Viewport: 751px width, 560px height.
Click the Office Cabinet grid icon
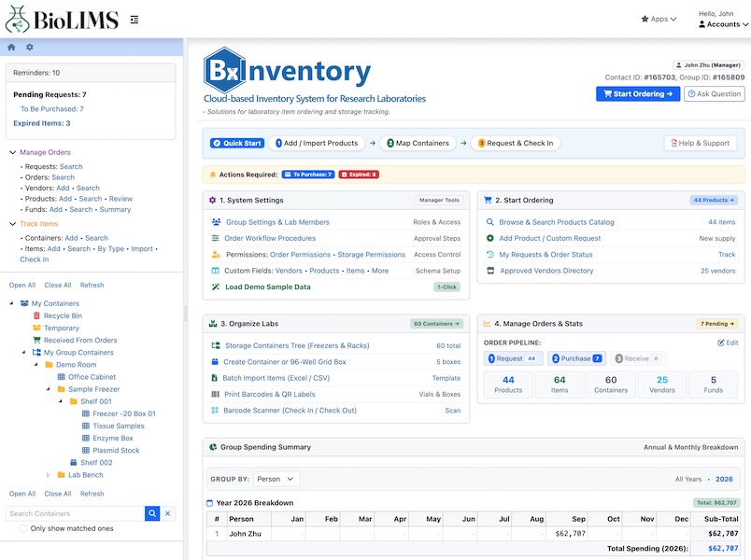pyautogui.click(x=62, y=377)
